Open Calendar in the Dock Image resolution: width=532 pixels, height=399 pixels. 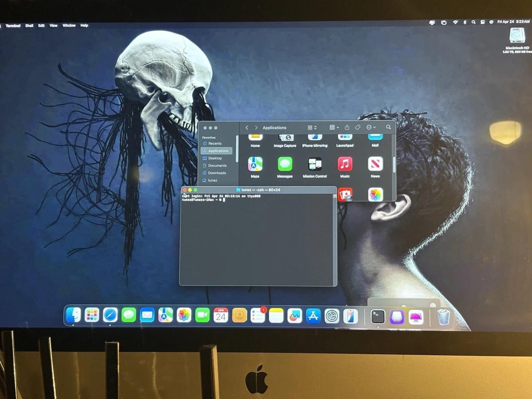(x=221, y=315)
